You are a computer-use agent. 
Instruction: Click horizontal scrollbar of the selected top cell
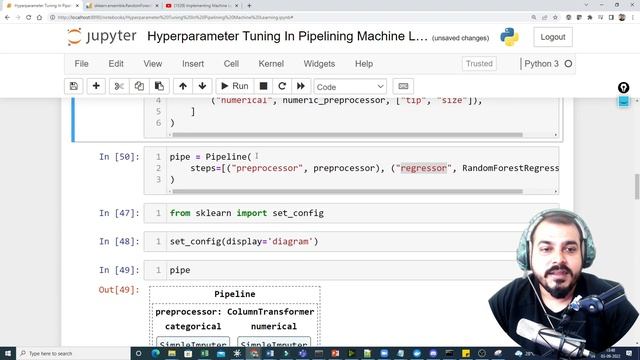[347, 134]
